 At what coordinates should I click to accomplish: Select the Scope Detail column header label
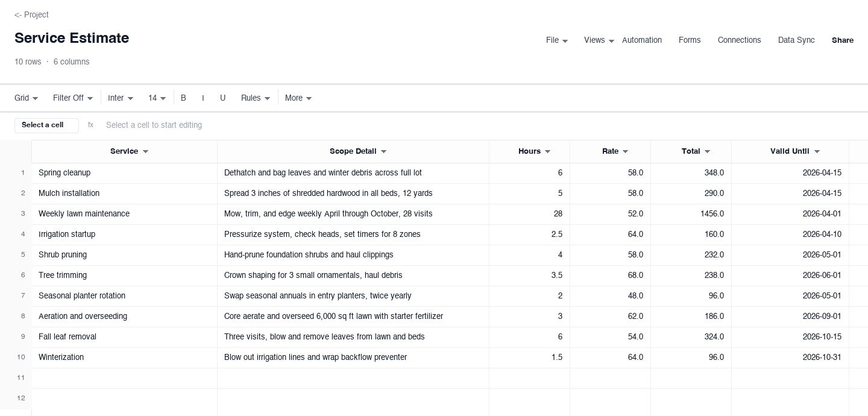click(x=353, y=151)
